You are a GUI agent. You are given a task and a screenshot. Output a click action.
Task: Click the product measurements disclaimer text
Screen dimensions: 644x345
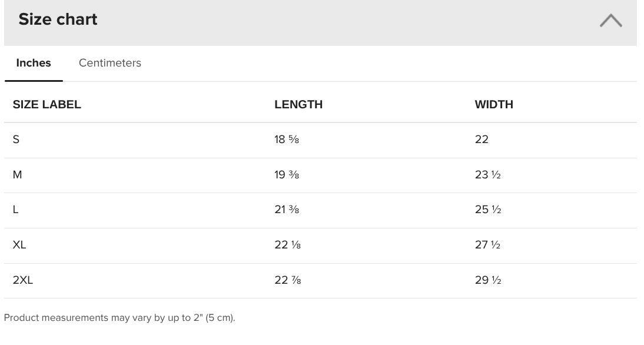point(119,317)
